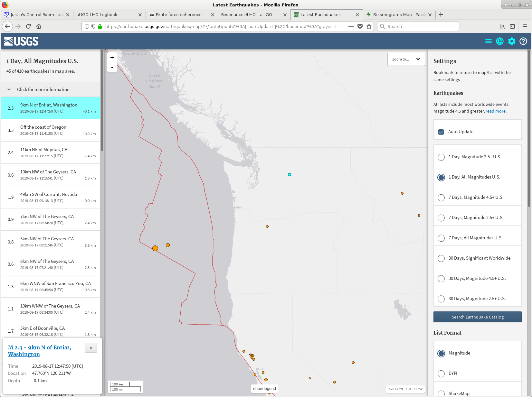Open the map globe icon in USGS header

pyautogui.click(x=500, y=41)
